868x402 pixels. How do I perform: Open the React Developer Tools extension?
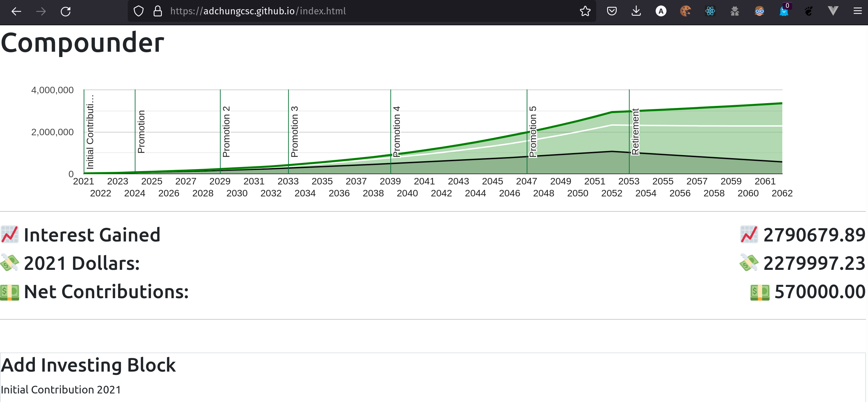(710, 11)
